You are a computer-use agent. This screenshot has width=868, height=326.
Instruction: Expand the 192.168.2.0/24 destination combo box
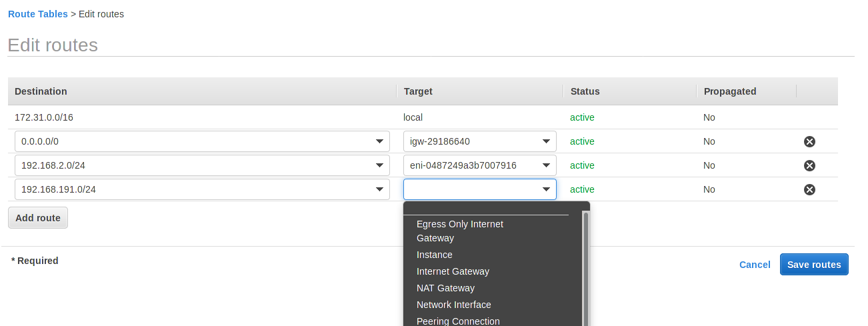point(202,165)
